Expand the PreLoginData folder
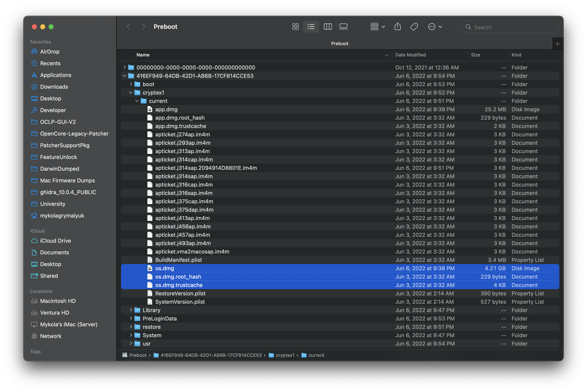This screenshot has height=392, width=587. pyautogui.click(x=131, y=318)
